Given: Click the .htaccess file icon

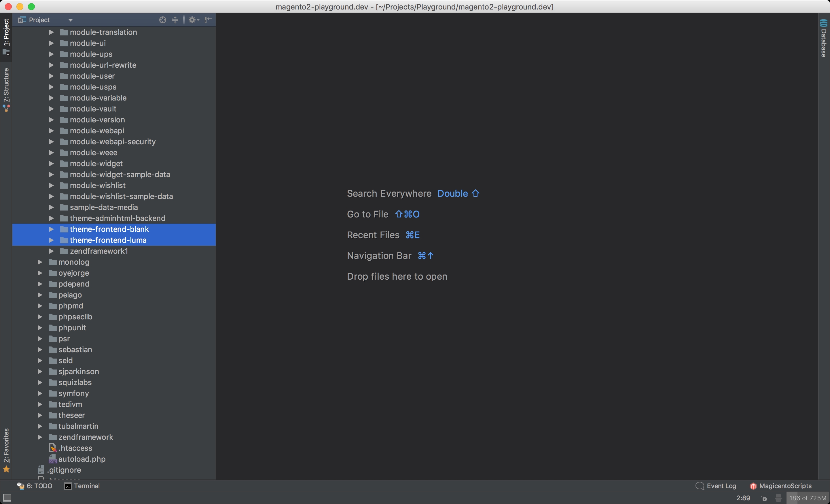Looking at the screenshot, I should [x=52, y=448].
